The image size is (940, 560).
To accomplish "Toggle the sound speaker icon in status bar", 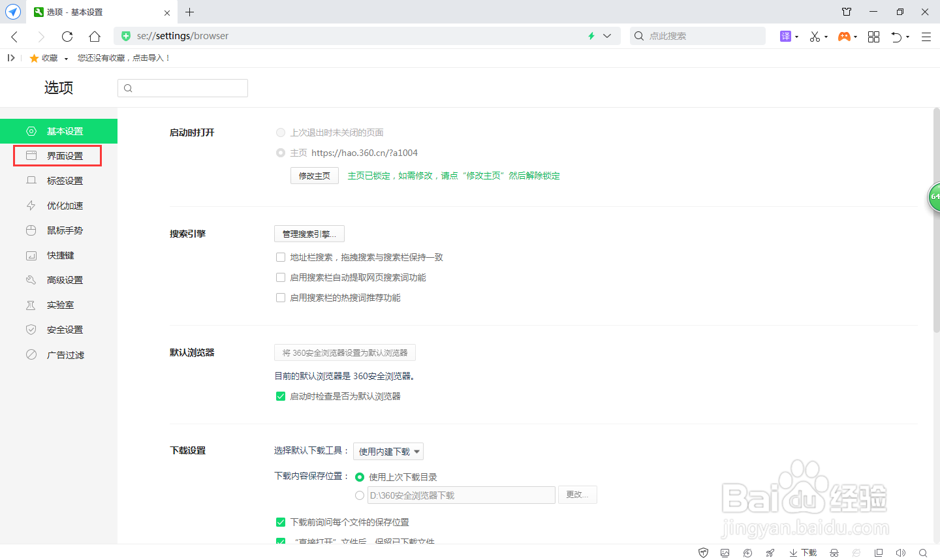I will [901, 553].
